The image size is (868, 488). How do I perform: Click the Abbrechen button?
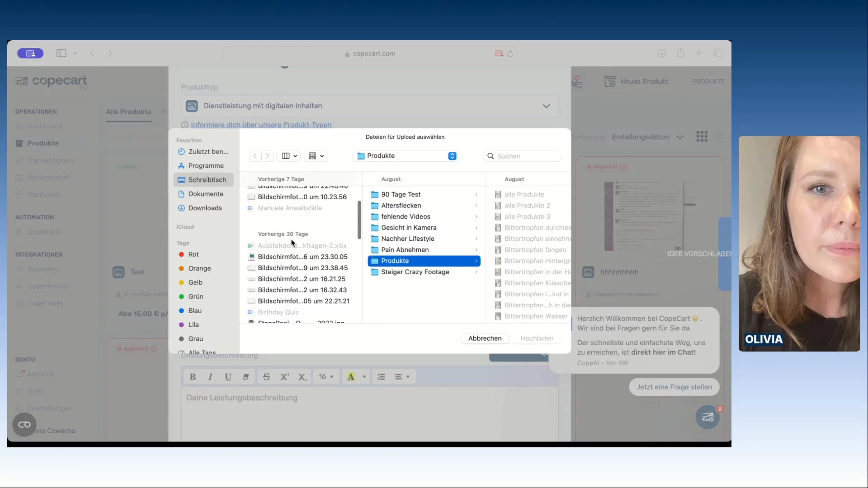pos(485,338)
